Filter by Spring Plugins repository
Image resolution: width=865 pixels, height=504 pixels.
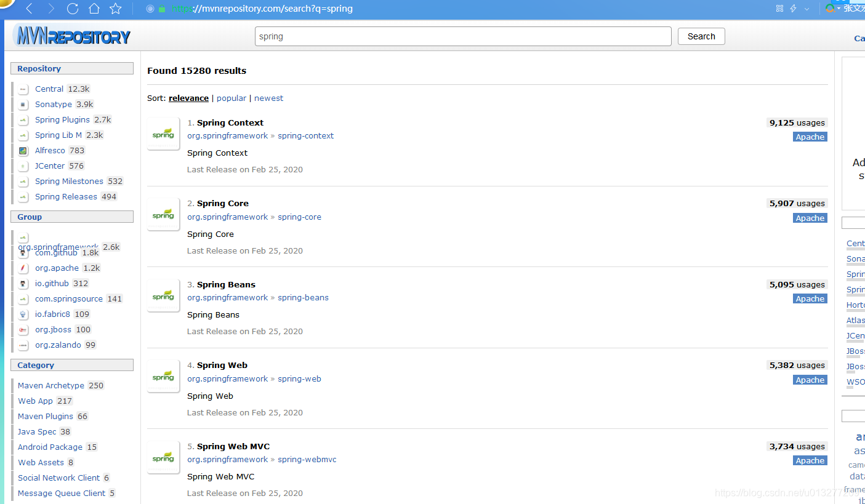(62, 120)
